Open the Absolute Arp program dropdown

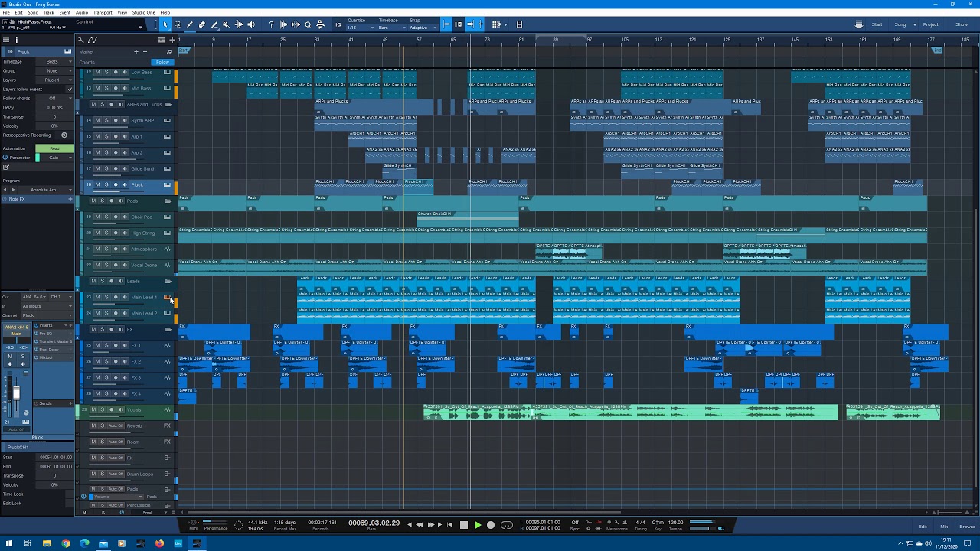pyautogui.click(x=47, y=190)
